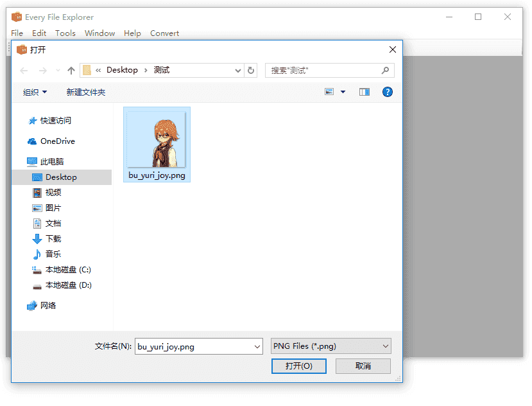This screenshot has width=532, height=406.
Task: Close the 打开 dialog with the X
Action: (393, 49)
